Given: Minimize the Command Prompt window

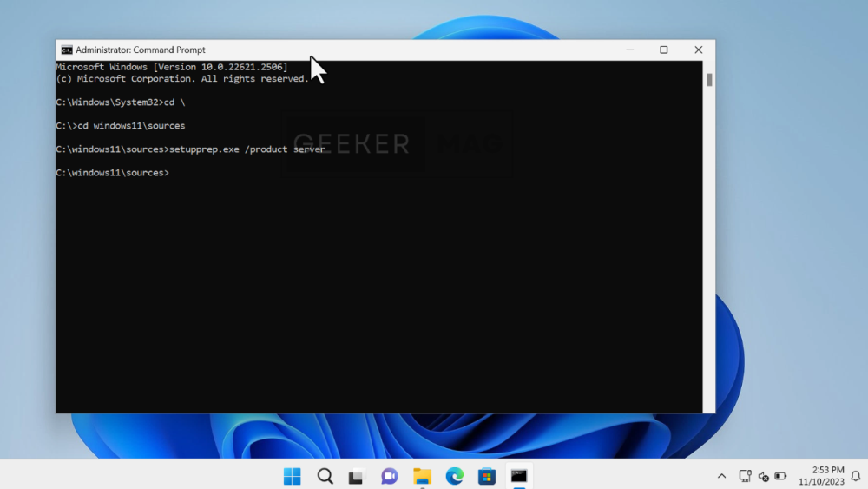Looking at the screenshot, I should coord(630,50).
